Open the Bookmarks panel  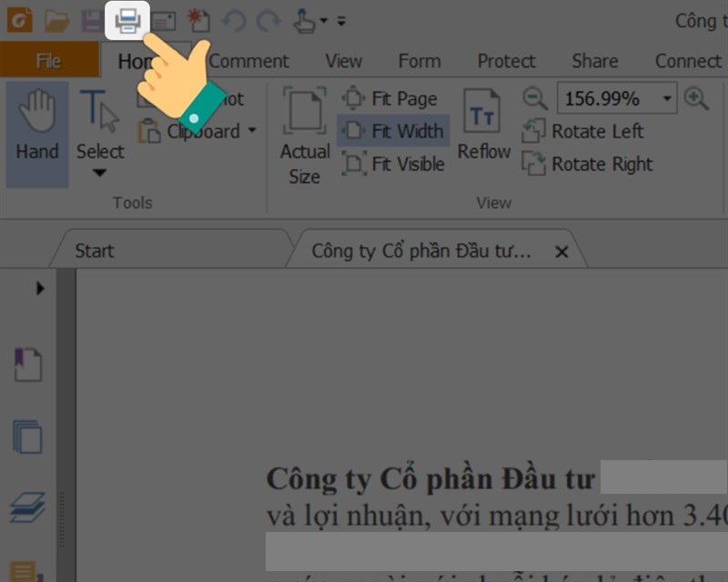click(x=28, y=365)
